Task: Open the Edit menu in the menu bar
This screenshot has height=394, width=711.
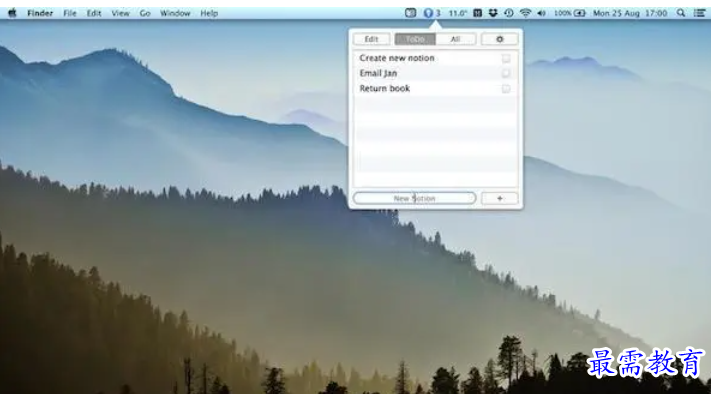Action: point(94,13)
